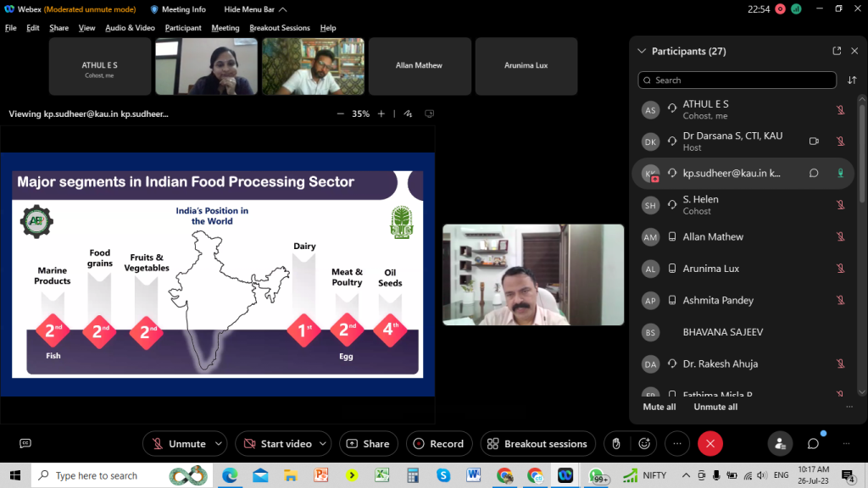Click the annotate icon near zoom controls
This screenshot has width=868, height=488.
pyautogui.click(x=408, y=114)
